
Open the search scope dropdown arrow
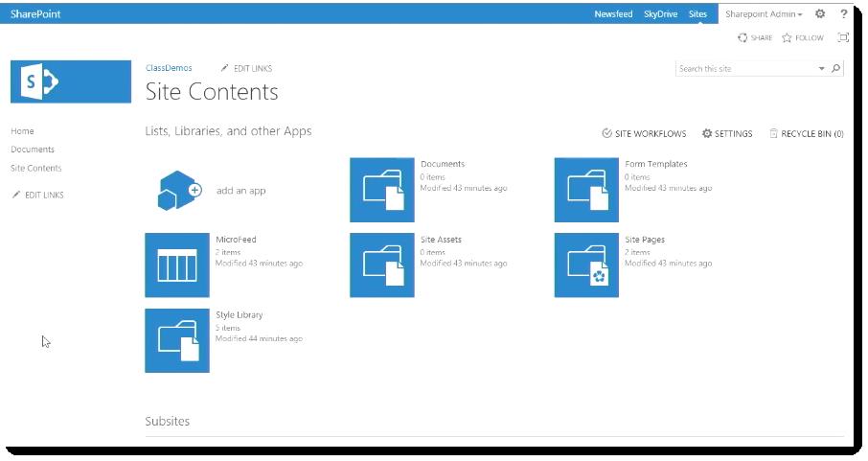coord(821,68)
